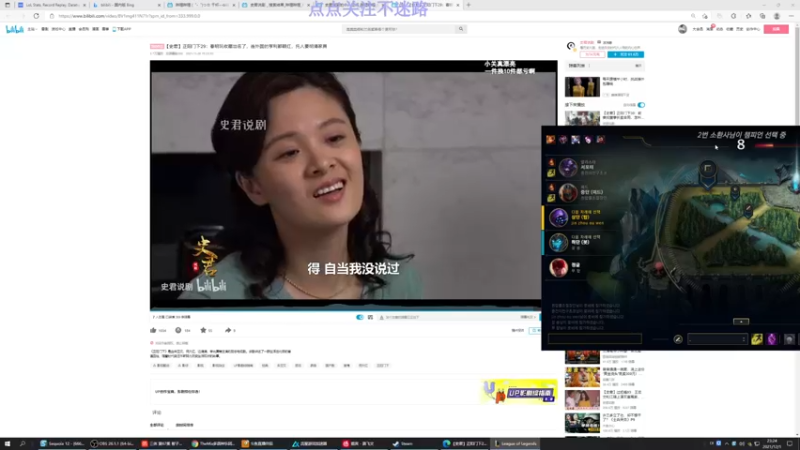The image size is (800, 450).
Task: Expand the small arrow tab below the map
Action: tap(741, 321)
